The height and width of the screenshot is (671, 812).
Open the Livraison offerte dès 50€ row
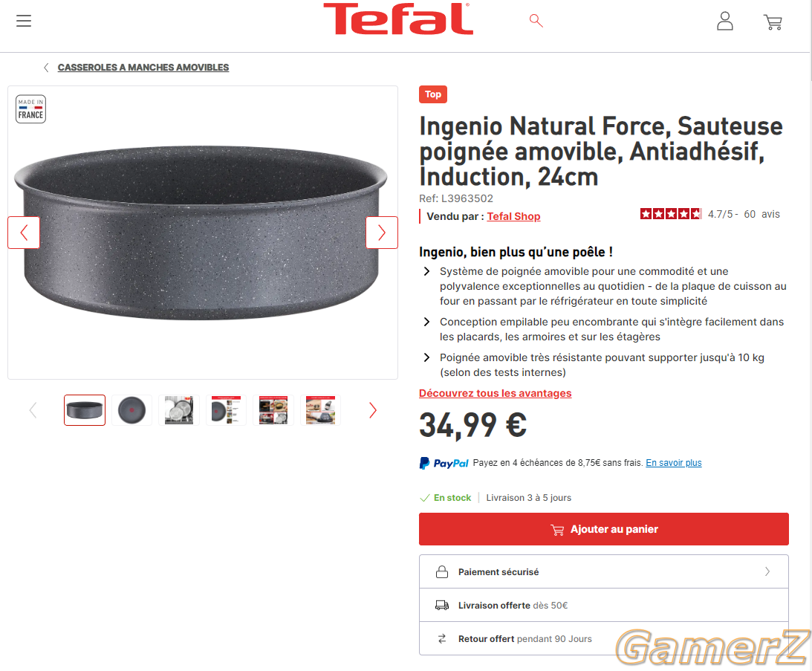[x=604, y=605]
